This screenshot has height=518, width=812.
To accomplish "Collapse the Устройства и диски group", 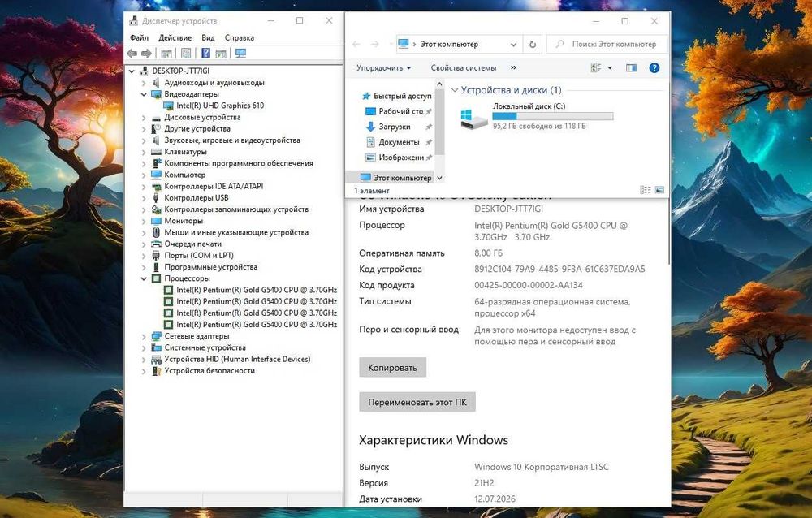I will (x=455, y=90).
